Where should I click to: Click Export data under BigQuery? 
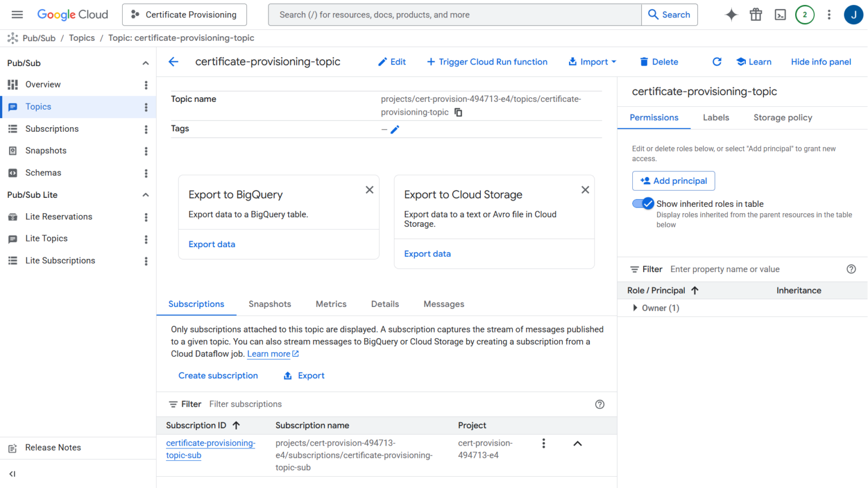pyautogui.click(x=212, y=244)
